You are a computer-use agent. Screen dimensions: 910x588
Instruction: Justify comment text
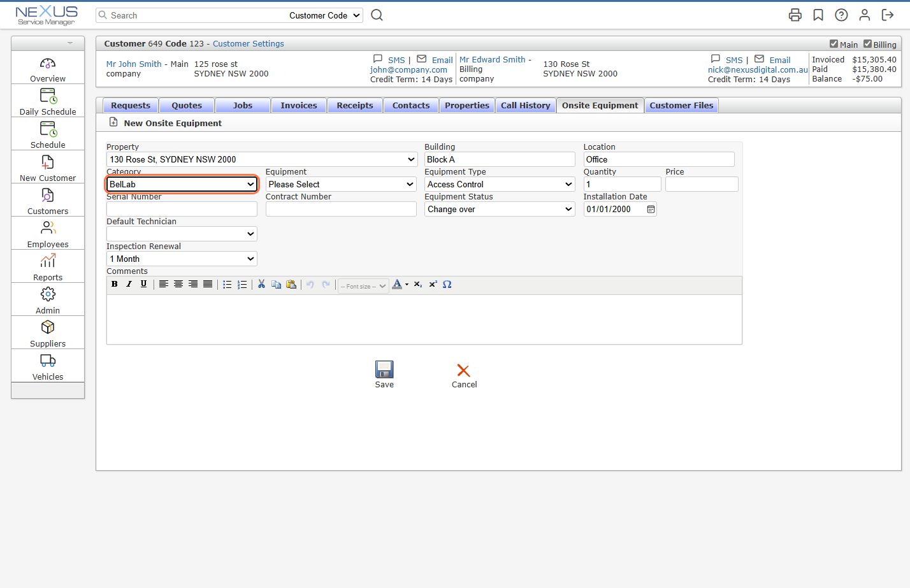click(x=208, y=284)
